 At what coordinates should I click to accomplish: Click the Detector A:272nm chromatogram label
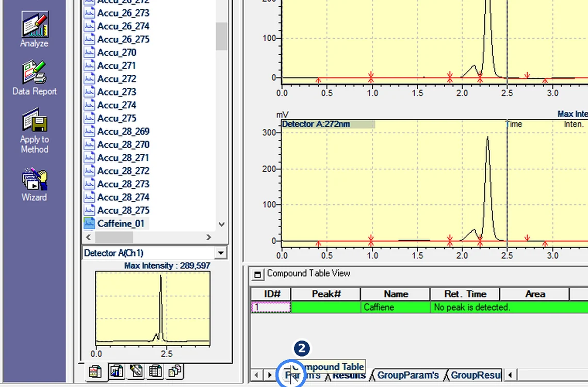pos(316,124)
